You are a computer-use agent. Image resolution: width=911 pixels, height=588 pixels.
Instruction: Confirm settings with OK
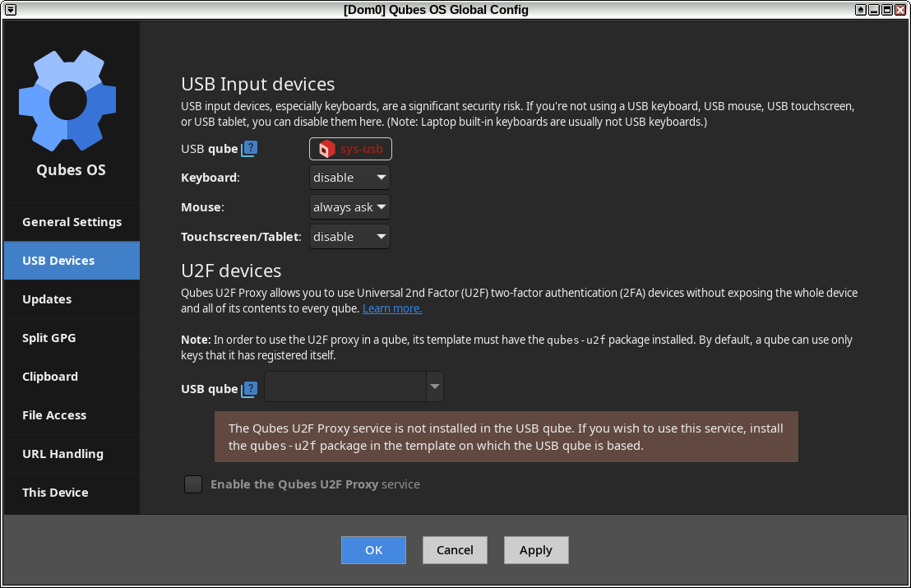click(x=373, y=549)
